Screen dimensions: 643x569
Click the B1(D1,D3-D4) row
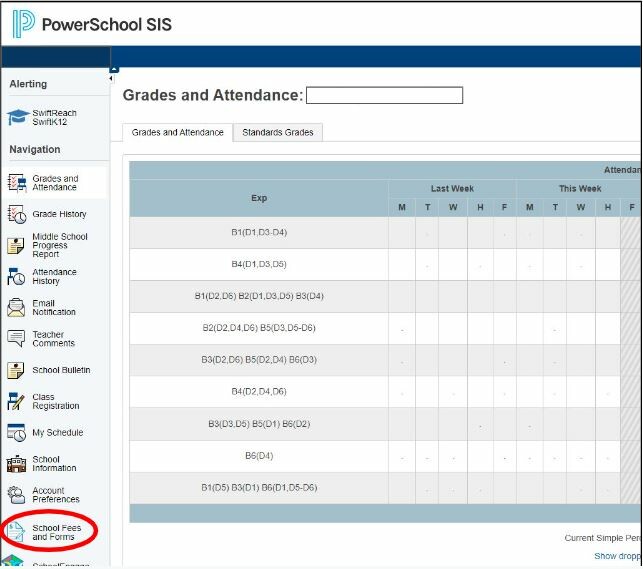tap(385, 232)
